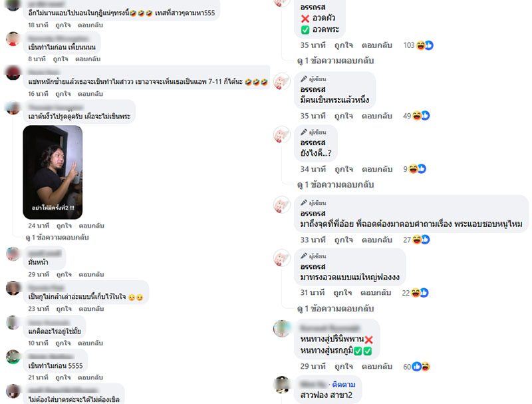
Task: Like the เป็นทำไมก่อน 5555 comment posted 21 นาที ago
Action: click(63, 377)
